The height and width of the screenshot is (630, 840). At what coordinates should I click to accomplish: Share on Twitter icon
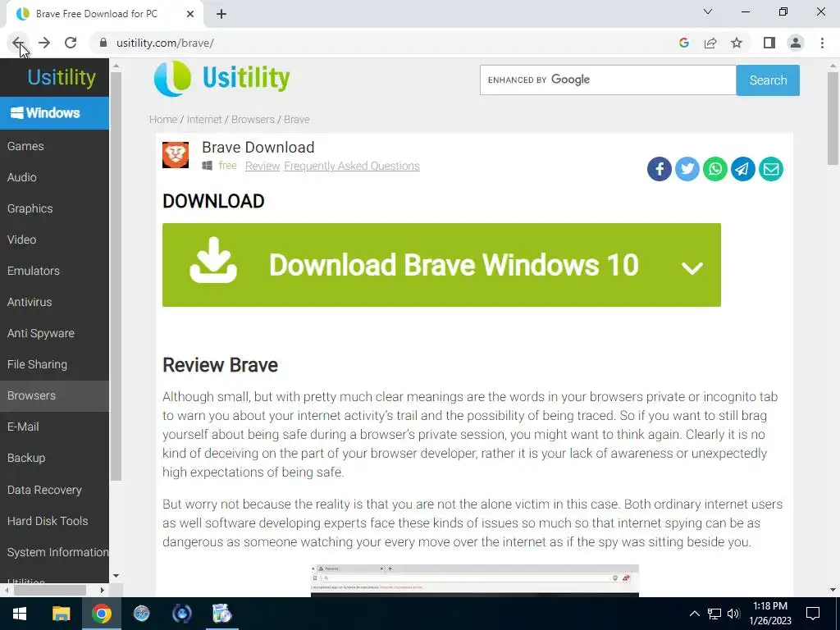[687, 169]
